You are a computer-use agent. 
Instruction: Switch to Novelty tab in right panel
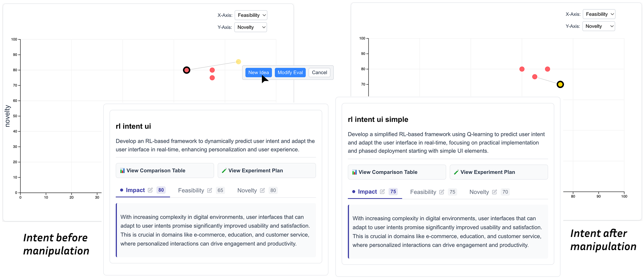click(x=479, y=192)
